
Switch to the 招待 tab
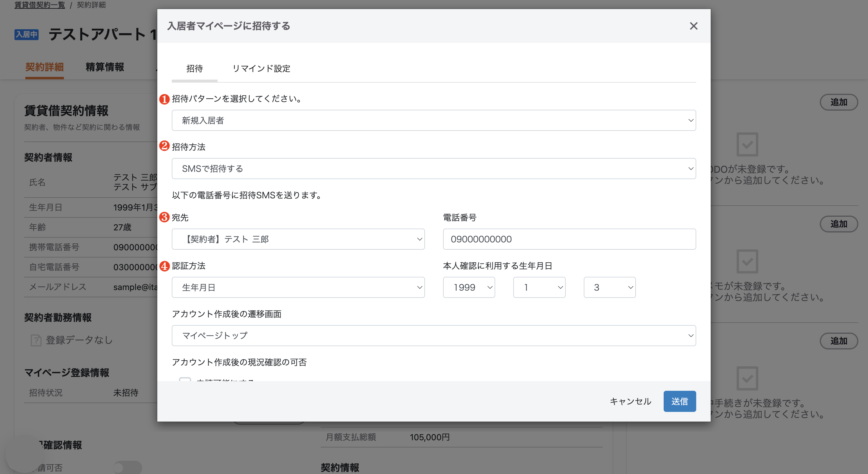click(x=194, y=68)
